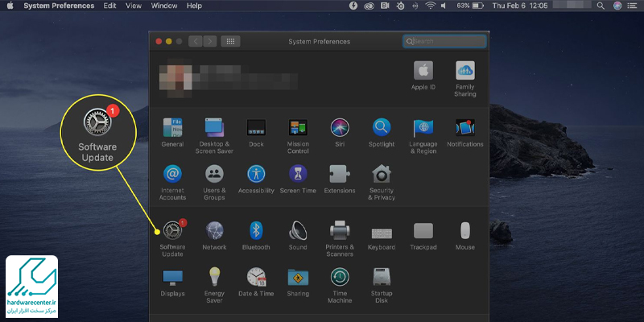Open Time Machine preferences
Image resolution: width=644 pixels, height=322 pixels.
click(340, 286)
